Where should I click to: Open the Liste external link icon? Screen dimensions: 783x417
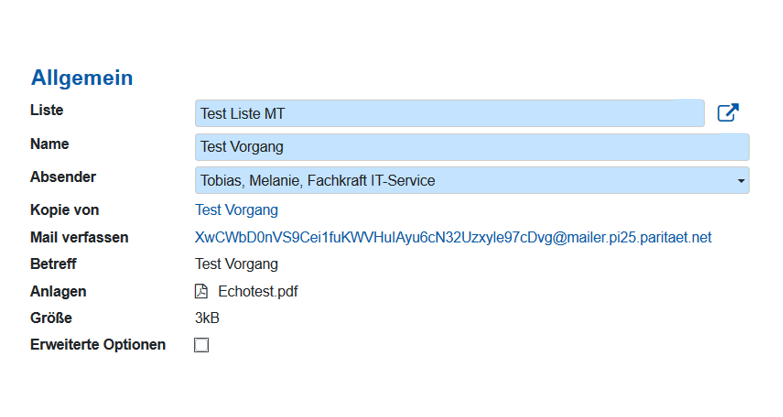tap(728, 113)
